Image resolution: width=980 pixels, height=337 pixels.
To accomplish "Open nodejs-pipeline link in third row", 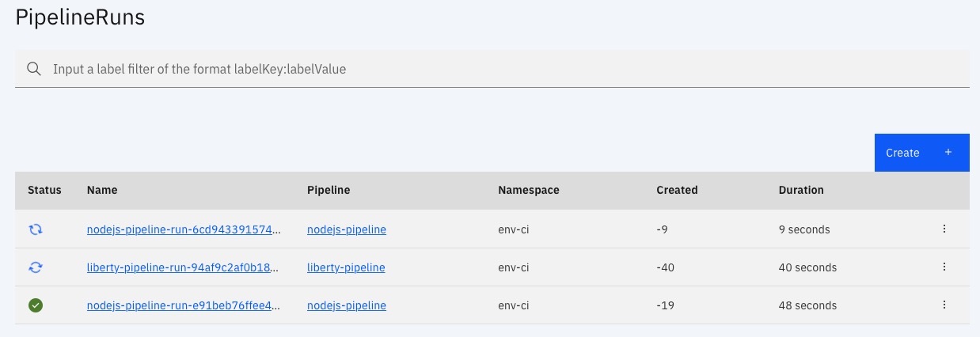I will [347, 305].
